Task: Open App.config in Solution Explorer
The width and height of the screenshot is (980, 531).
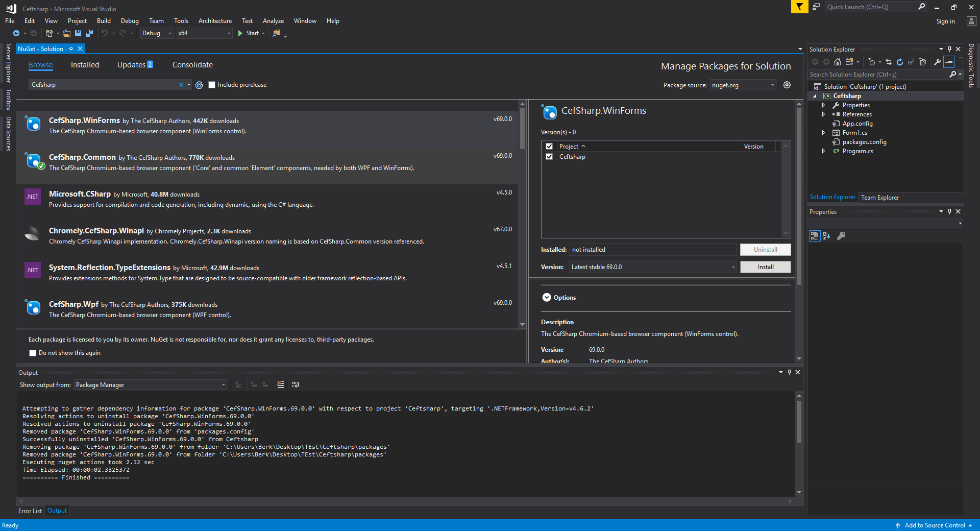Action: click(857, 124)
